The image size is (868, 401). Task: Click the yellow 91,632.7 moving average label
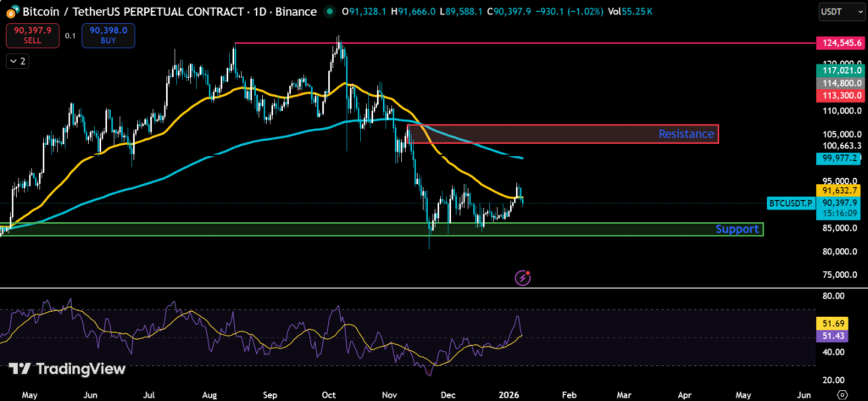point(840,192)
